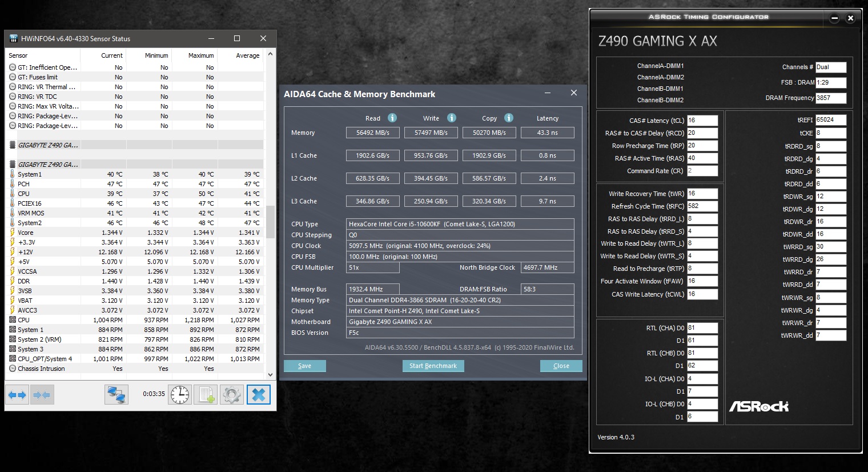The image size is (868, 472).
Task: Click the lightning icon beside Vcore
Action: 13,233
